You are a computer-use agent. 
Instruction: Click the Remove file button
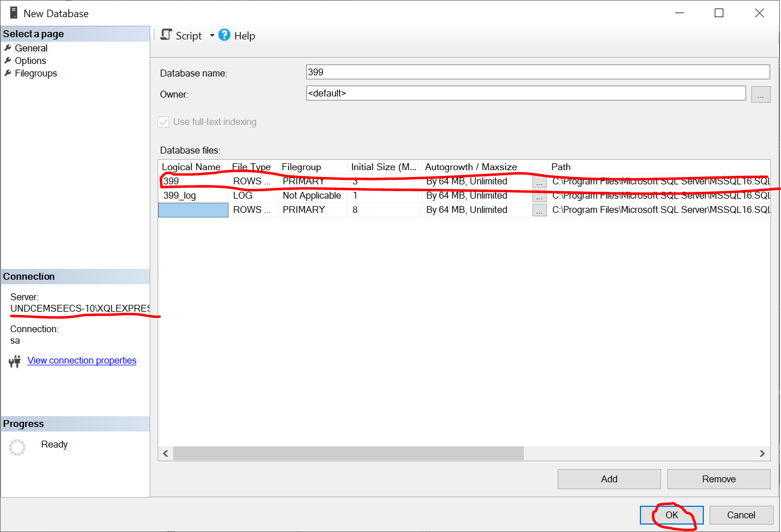719,479
